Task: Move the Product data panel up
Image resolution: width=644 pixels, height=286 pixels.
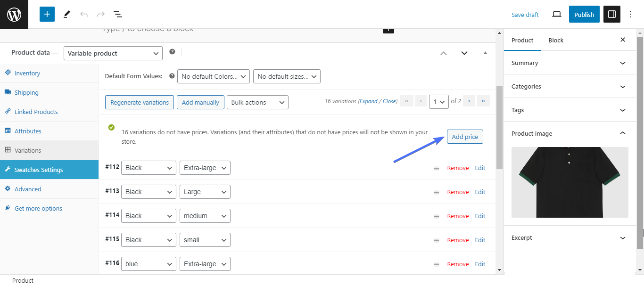Action: point(443,53)
